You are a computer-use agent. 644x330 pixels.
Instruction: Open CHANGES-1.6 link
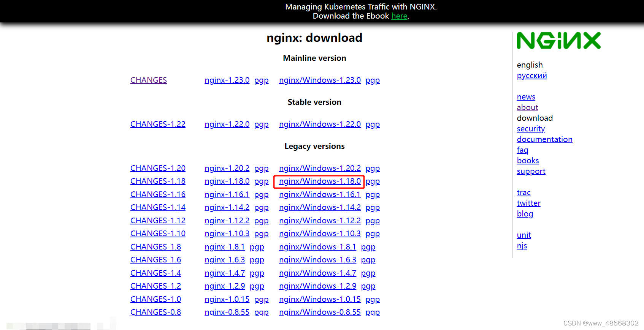click(155, 260)
